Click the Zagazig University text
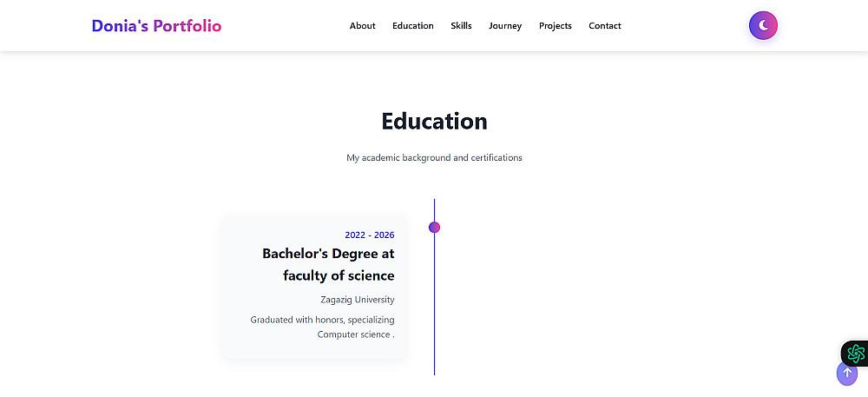This screenshot has width=868, height=397. (357, 300)
